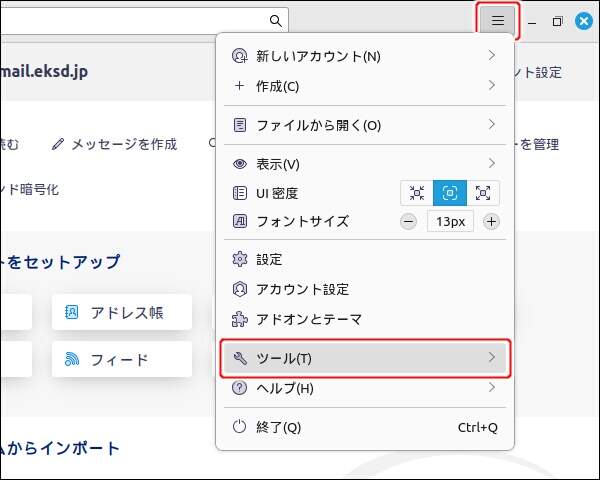Open 作成(C) menu item
600x480 pixels.
365,86
